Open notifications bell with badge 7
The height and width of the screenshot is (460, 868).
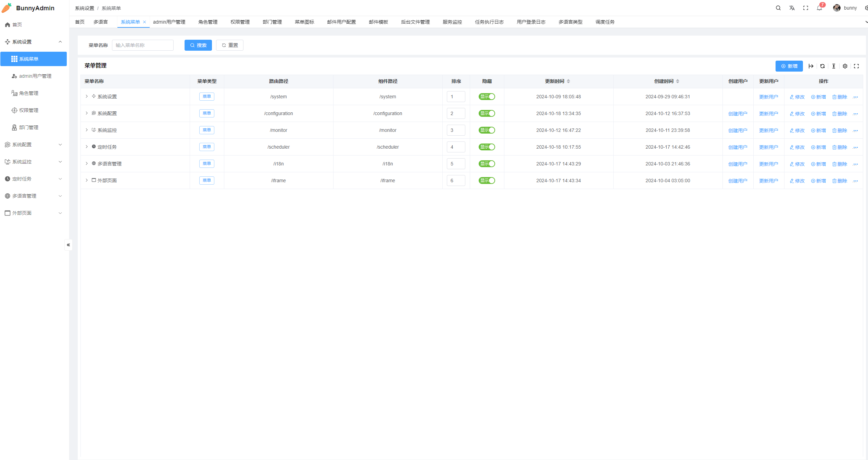[819, 8]
